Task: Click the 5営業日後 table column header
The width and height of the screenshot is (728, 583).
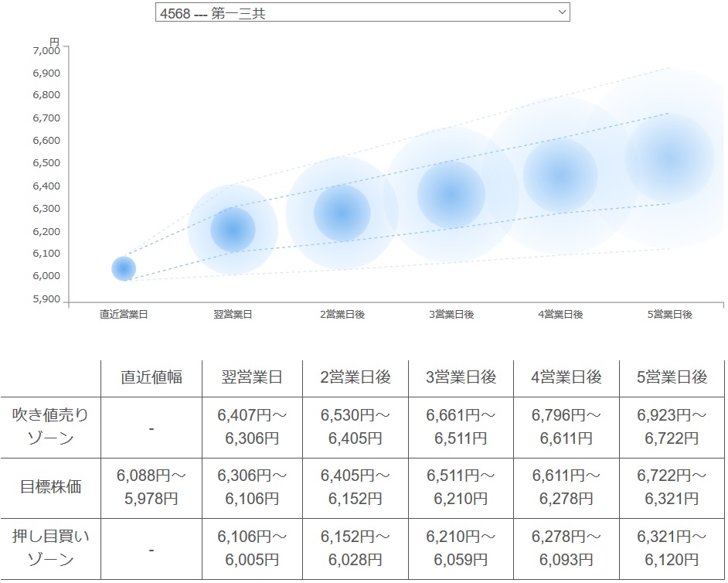Action: (x=672, y=377)
